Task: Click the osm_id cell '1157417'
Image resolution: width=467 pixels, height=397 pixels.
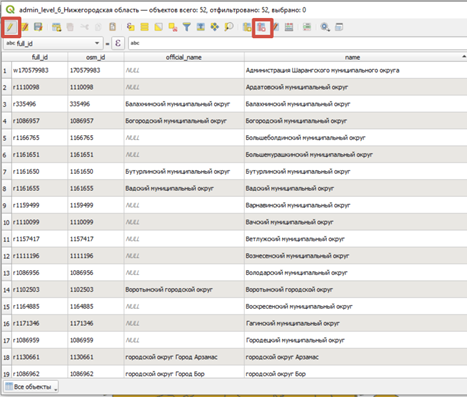Action: tap(96, 239)
